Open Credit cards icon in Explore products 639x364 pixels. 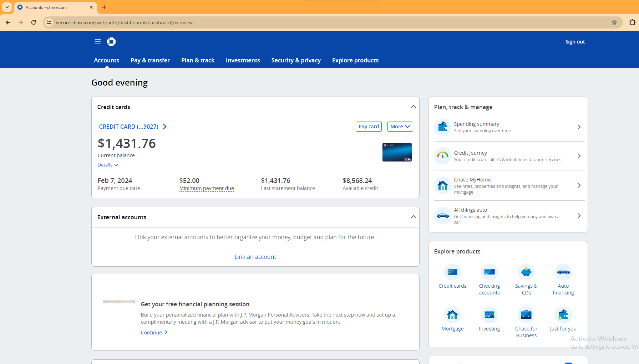click(x=452, y=272)
